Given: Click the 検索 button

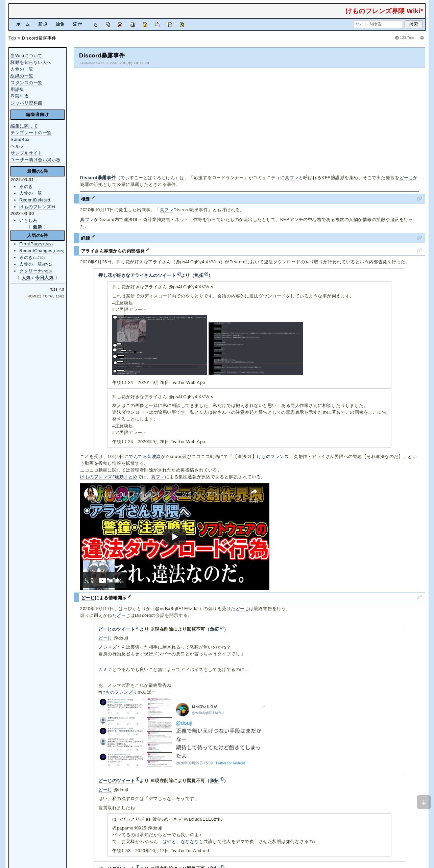Looking at the screenshot, I should [x=414, y=24].
